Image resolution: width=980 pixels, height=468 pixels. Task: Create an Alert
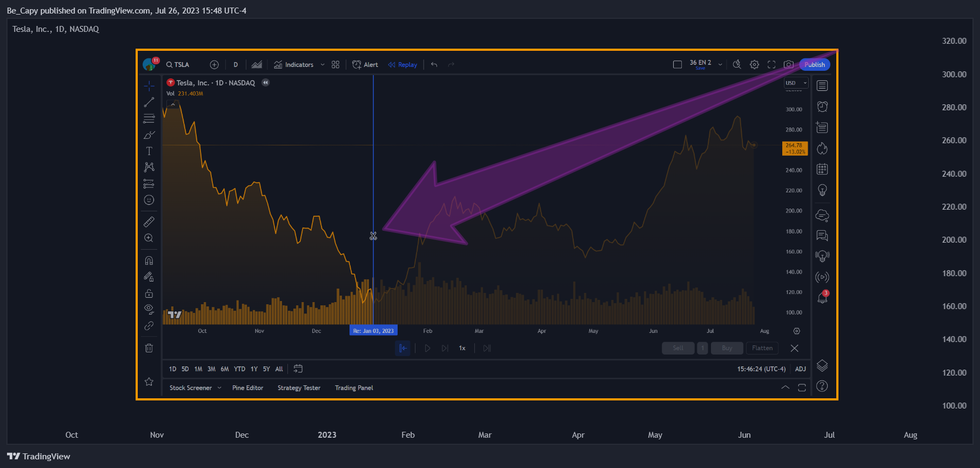[x=365, y=65]
